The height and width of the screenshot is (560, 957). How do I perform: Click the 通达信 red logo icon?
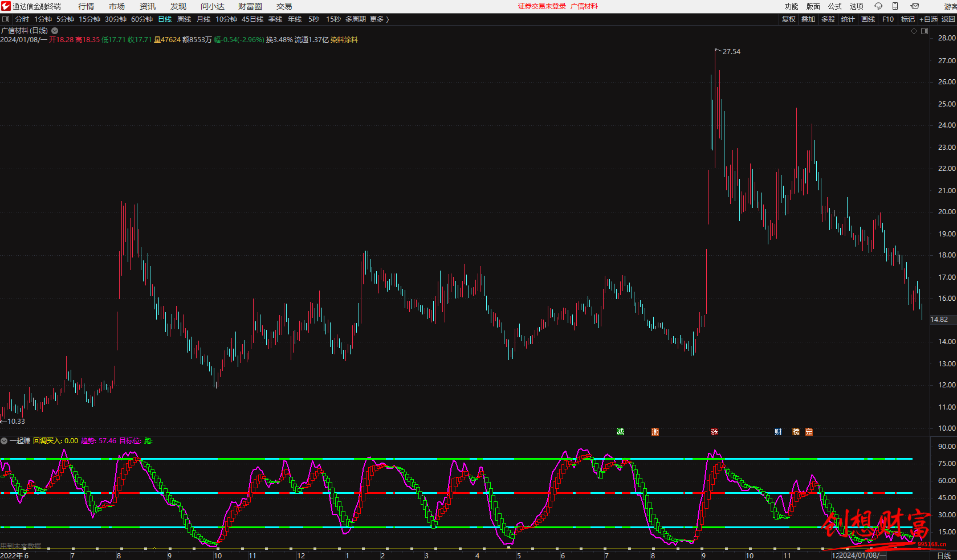(x=6, y=6)
